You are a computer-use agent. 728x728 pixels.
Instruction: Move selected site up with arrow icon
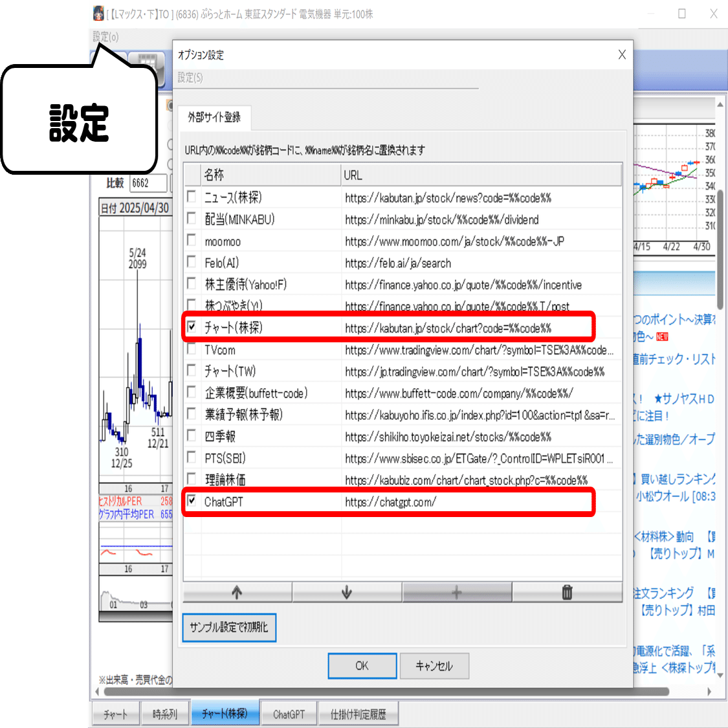coord(237,592)
